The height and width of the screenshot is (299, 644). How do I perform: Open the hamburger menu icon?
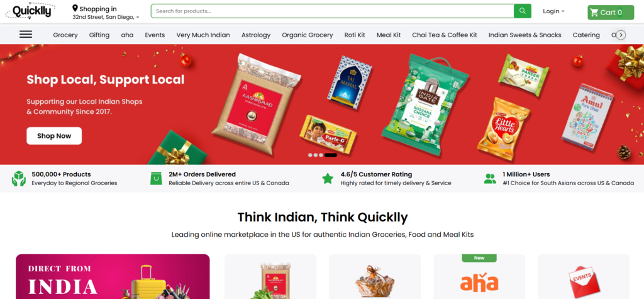[x=25, y=35]
